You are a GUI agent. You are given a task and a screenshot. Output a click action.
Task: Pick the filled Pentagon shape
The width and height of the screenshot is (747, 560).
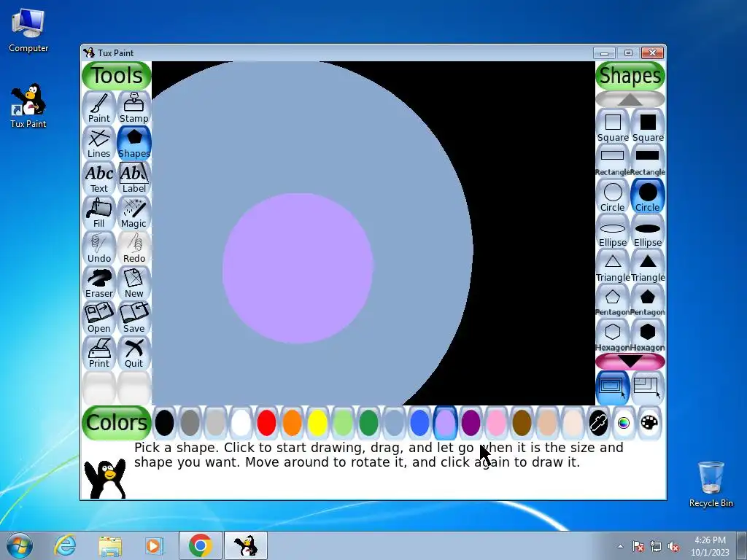point(648,301)
